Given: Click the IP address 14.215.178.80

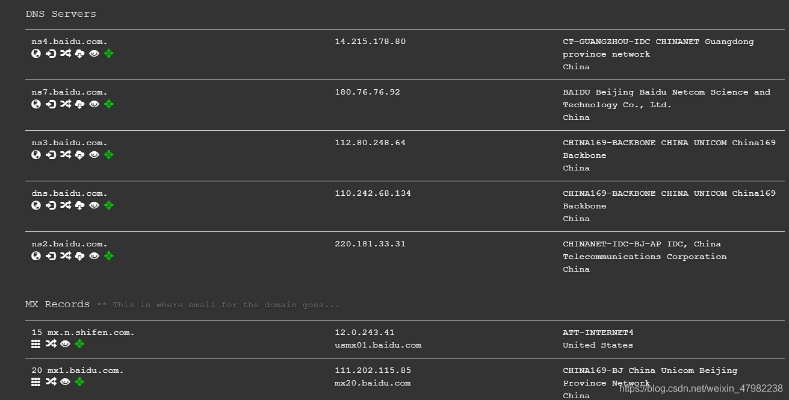Looking at the screenshot, I should pos(370,41).
